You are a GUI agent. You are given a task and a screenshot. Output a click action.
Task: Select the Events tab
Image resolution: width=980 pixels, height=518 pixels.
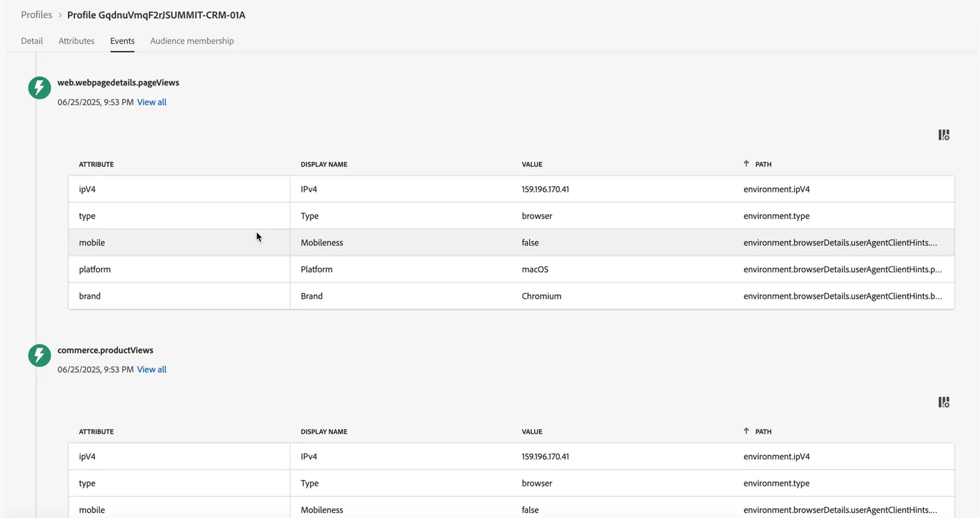[122, 40]
